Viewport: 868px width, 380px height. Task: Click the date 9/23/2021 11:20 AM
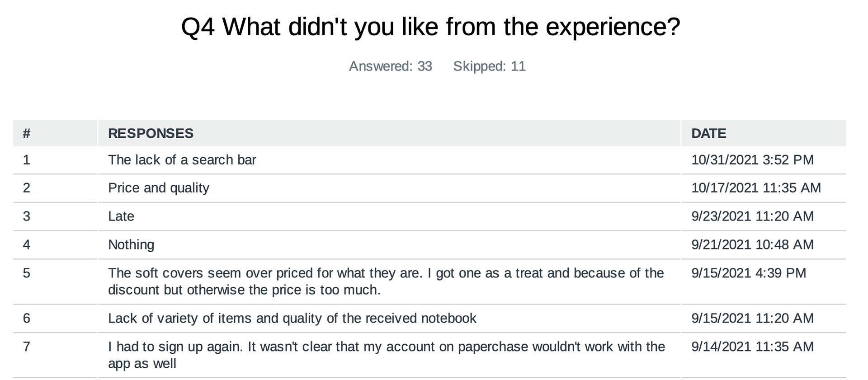pyautogui.click(x=752, y=216)
